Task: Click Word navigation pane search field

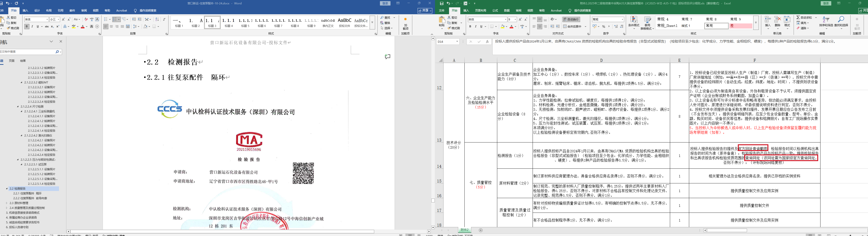Action: (x=27, y=51)
